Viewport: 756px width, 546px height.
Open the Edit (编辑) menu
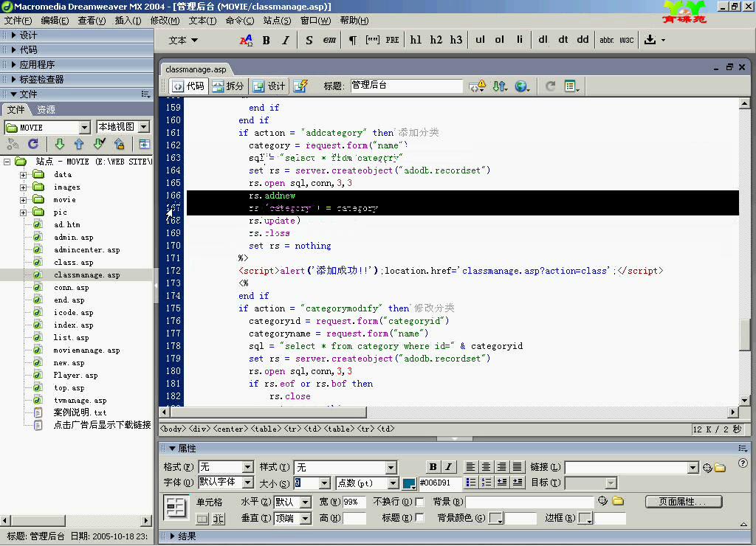tap(55, 20)
